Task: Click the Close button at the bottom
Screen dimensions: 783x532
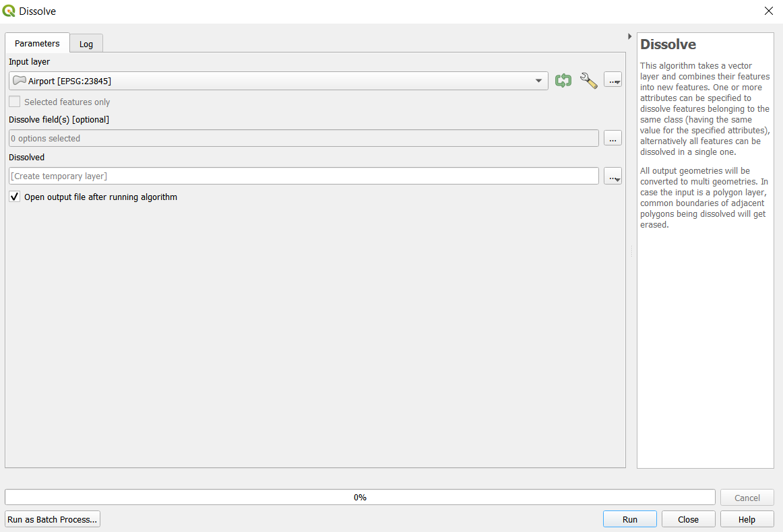Action: (x=688, y=519)
